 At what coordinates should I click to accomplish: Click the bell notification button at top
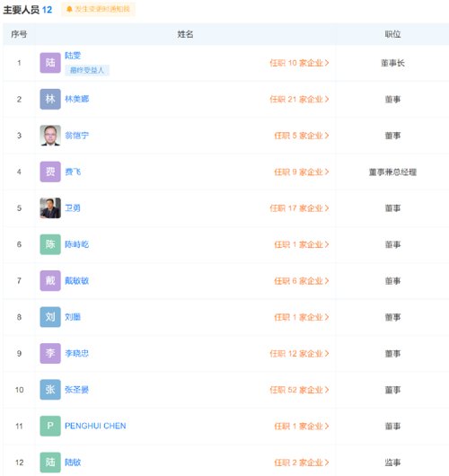point(98,9)
